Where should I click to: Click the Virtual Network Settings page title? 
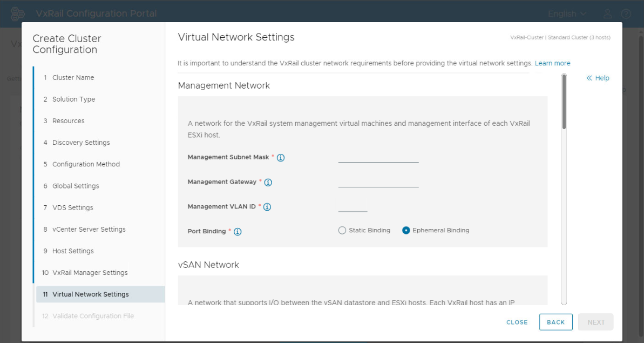click(236, 37)
